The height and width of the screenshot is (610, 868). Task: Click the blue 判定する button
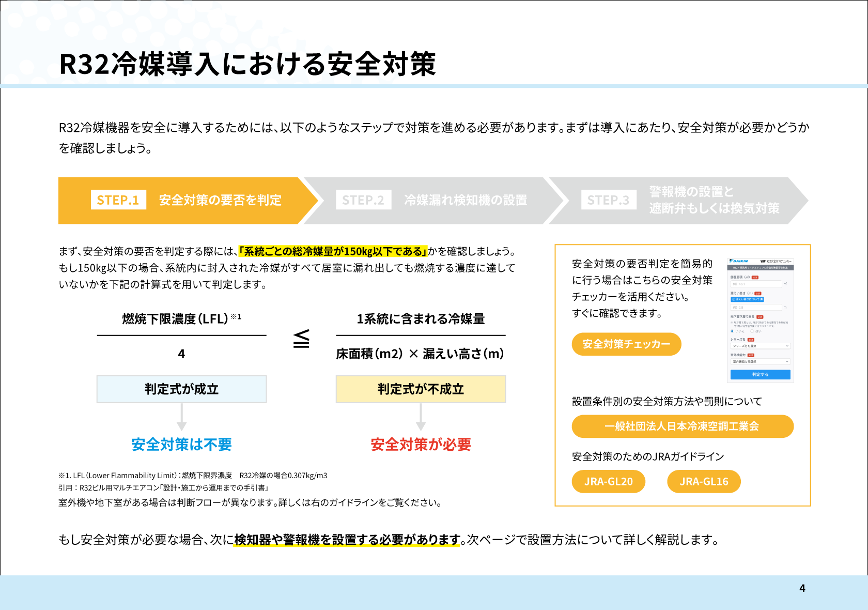pyautogui.click(x=760, y=374)
